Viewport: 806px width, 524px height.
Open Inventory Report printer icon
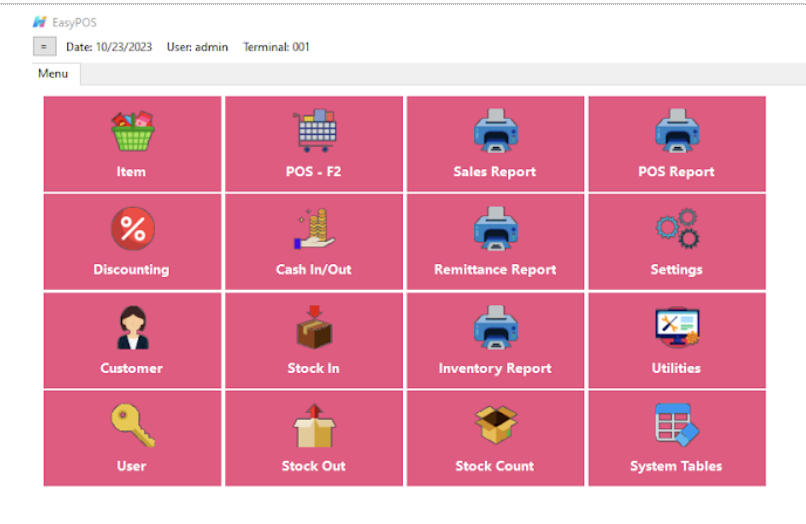click(x=496, y=327)
